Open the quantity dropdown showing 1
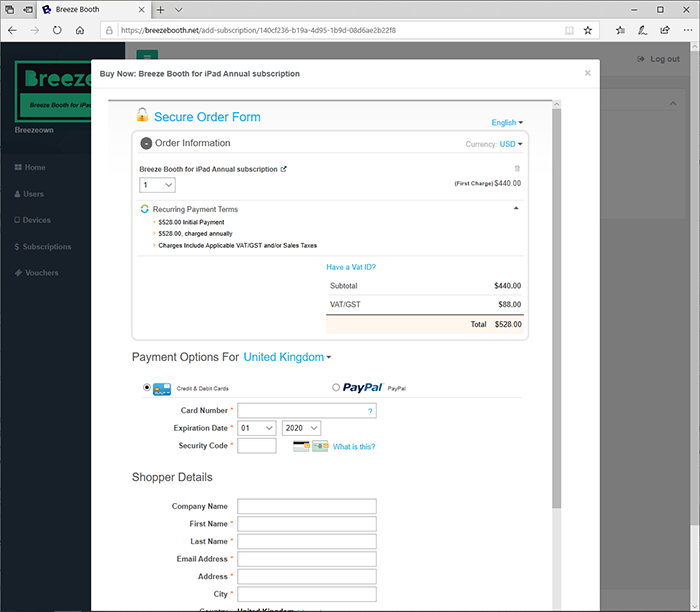Image resolution: width=700 pixels, height=612 pixels. tap(157, 185)
